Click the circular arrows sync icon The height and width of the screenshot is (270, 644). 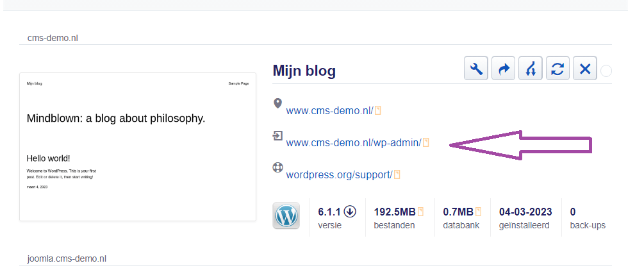pyautogui.click(x=557, y=69)
